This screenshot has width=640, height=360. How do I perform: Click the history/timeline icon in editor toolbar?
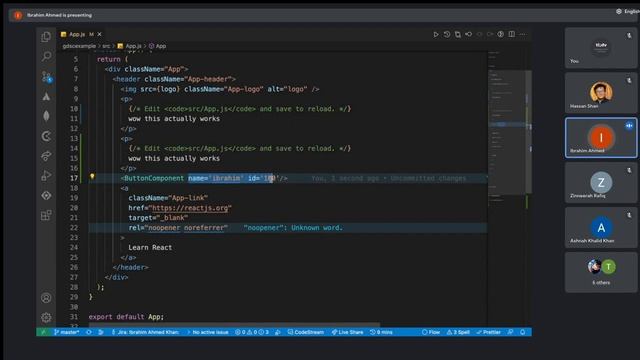[x=447, y=34]
